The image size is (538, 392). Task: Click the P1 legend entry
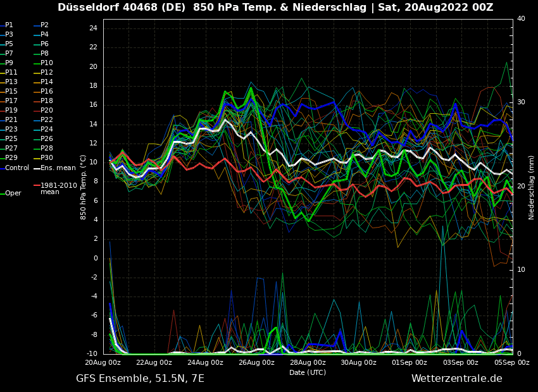click(9, 25)
